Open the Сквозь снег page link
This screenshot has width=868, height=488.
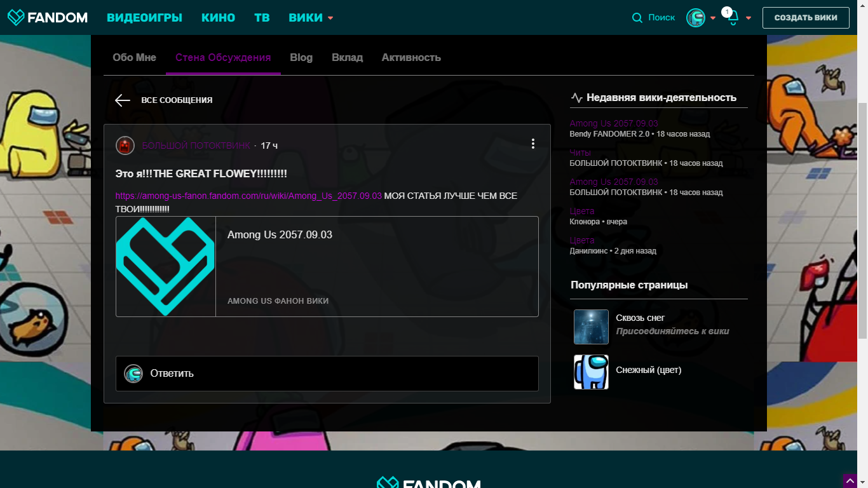tap(640, 318)
